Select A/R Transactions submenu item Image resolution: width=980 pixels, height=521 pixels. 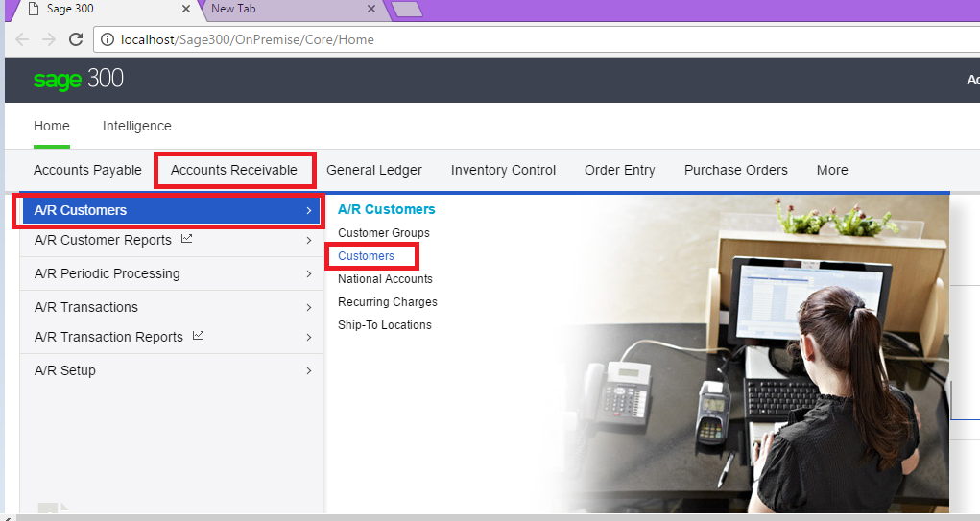click(x=171, y=307)
